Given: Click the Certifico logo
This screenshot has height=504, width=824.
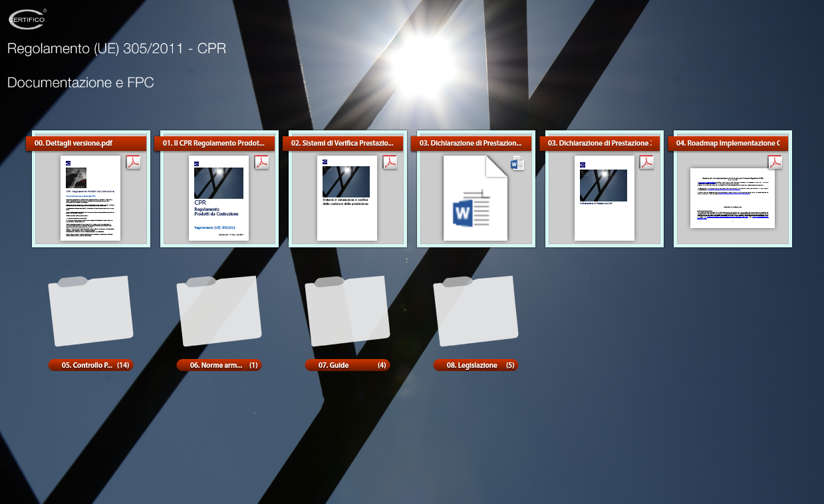Looking at the screenshot, I should click(x=27, y=19).
